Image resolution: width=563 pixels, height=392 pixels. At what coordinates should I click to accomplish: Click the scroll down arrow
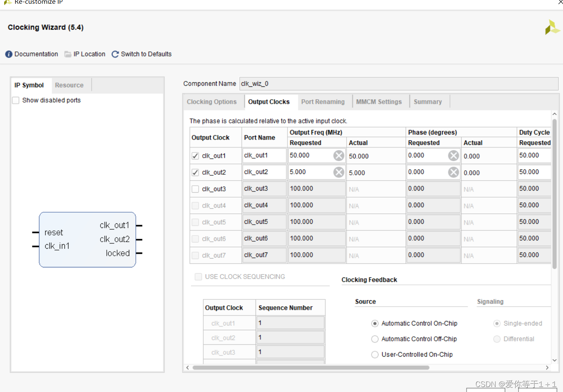[554, 360]
